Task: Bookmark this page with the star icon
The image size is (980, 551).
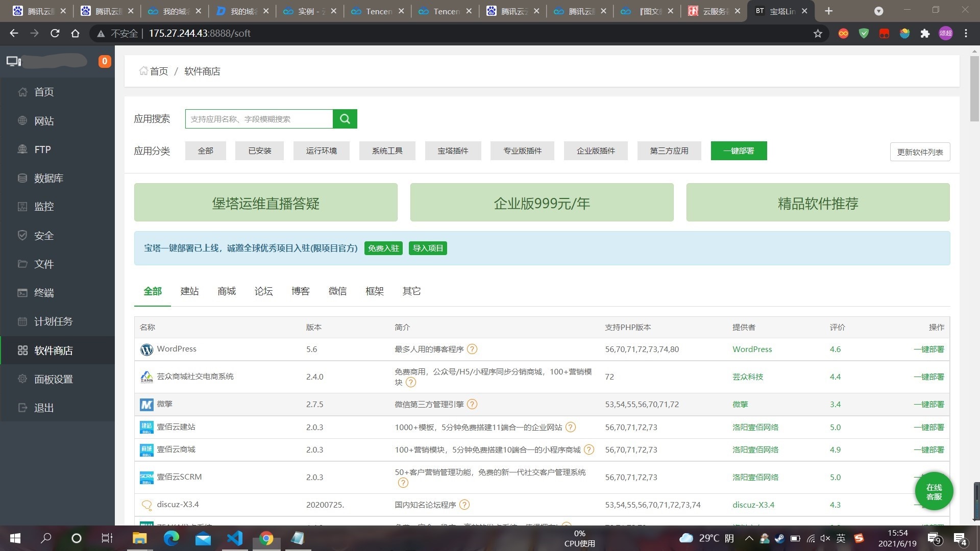Action: [x=818, y=34]
